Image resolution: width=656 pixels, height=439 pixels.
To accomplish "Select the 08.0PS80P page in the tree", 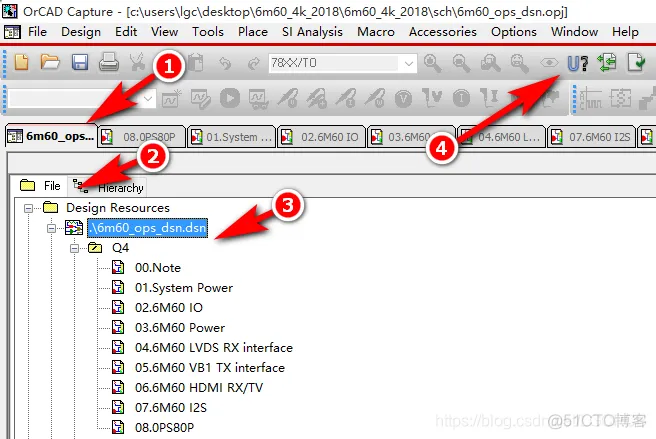I will pyautogui.click(x=164, y=428).
